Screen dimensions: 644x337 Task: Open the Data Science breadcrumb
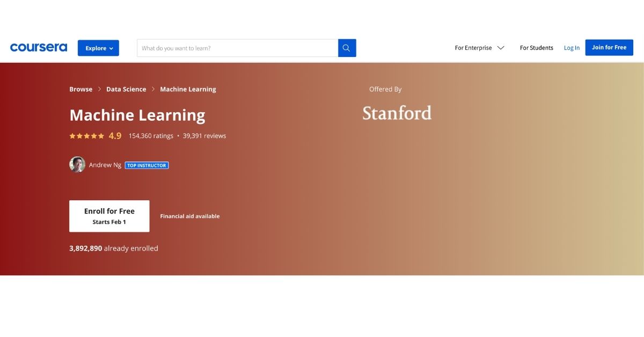126,89
